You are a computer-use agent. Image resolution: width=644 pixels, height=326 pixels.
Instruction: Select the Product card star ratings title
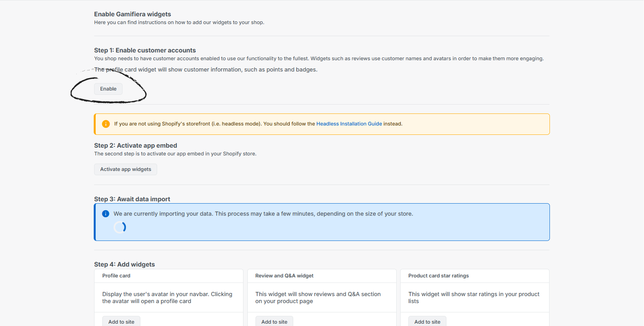[438, 276]
